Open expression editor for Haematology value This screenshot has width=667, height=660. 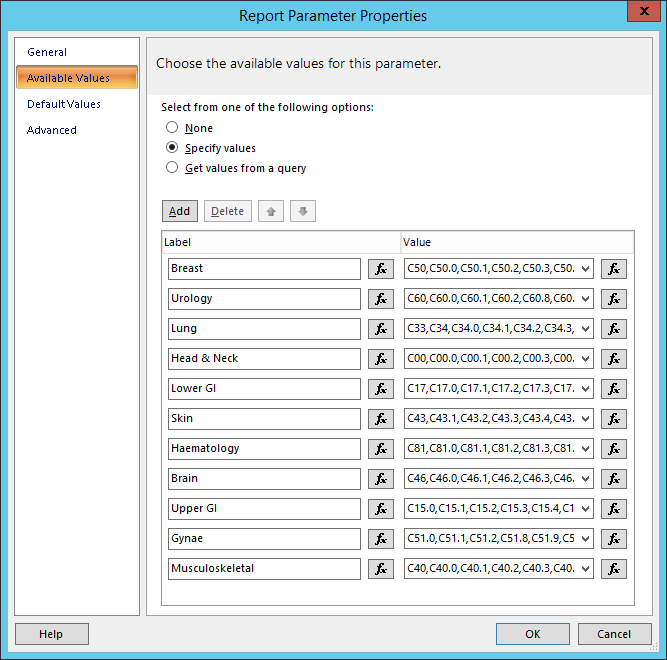coord(613,449)
